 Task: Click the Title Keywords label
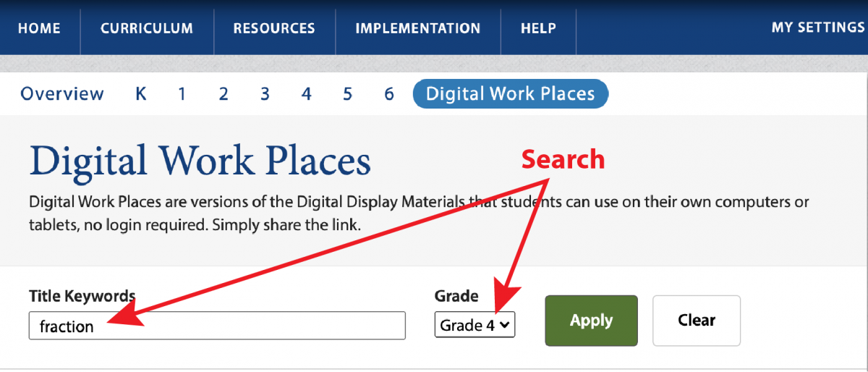pyautogui.click(x=82, y=295)
